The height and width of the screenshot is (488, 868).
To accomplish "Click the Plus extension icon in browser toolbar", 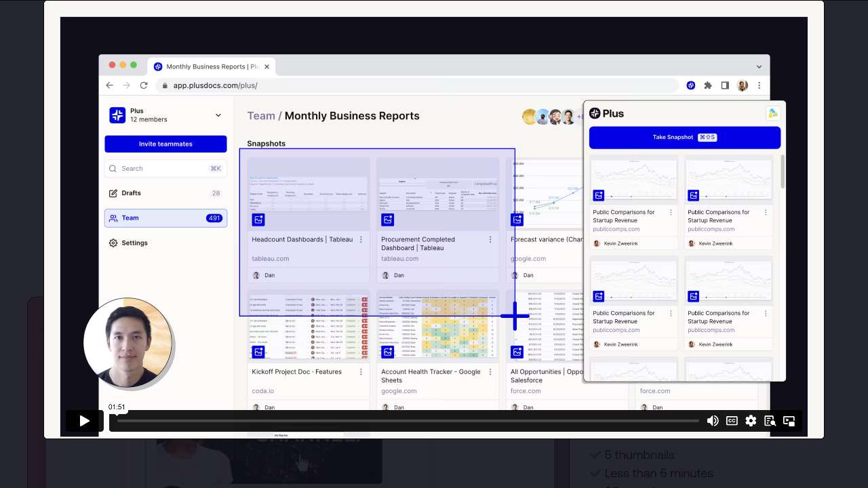I will click(x=691, y=85).
